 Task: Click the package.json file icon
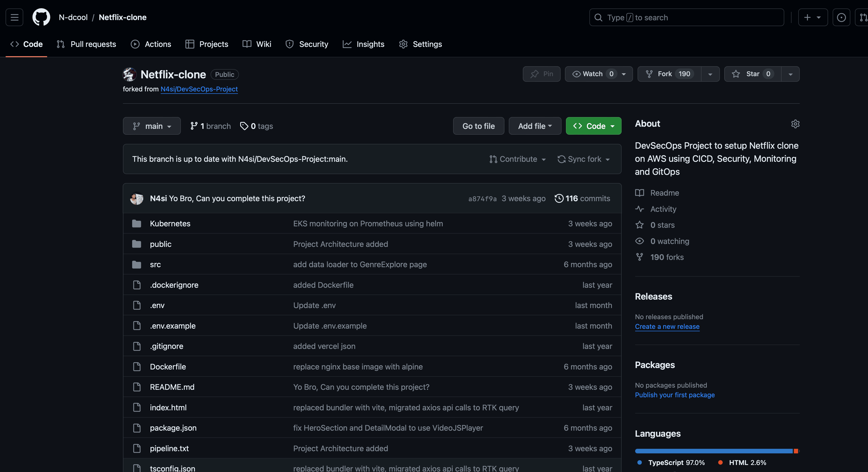coord(137,428)
